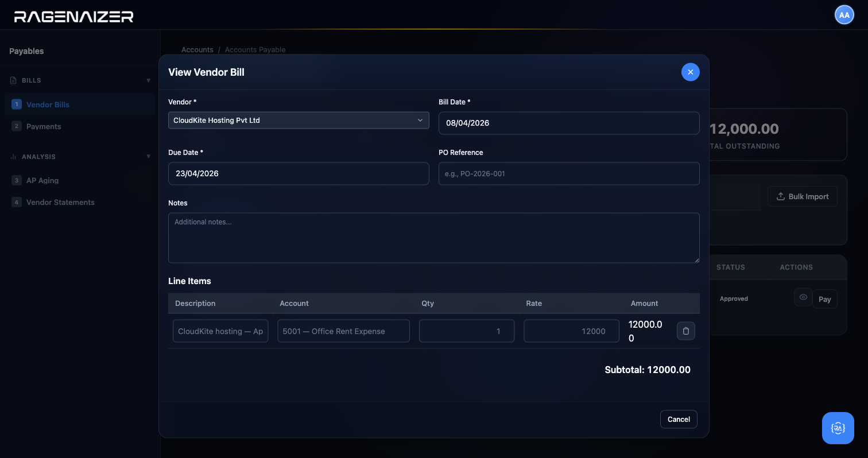
Task: Open Vendor Statements in sidebar
Action: (80, 202)
